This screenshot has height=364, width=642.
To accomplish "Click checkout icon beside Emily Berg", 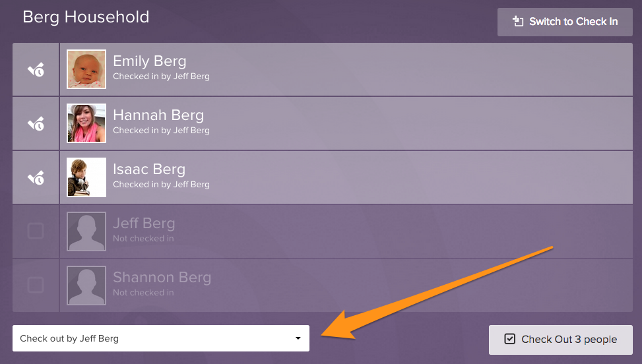I will [36, 69].
